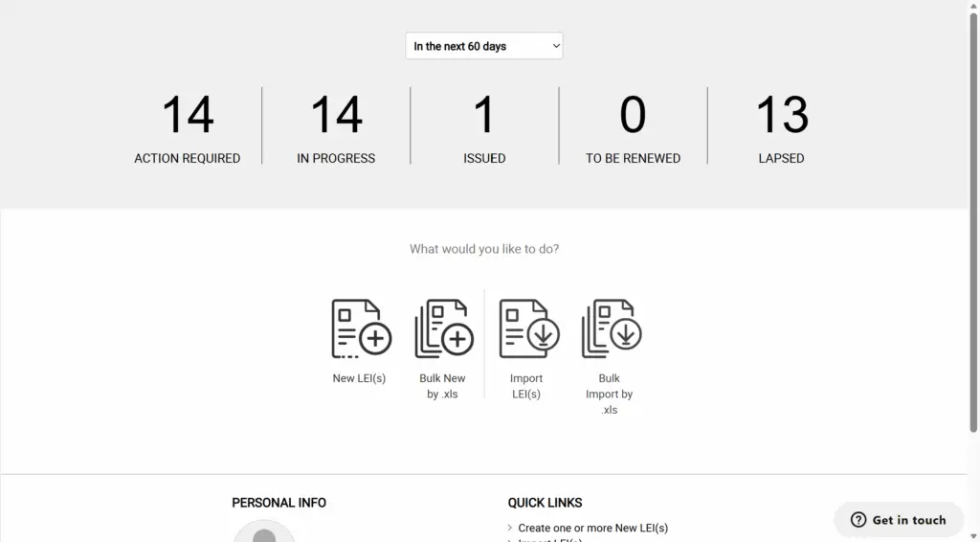Click the LAPSED label
The height and width of the screenshot is (542, 980).
tap(781, 158)
